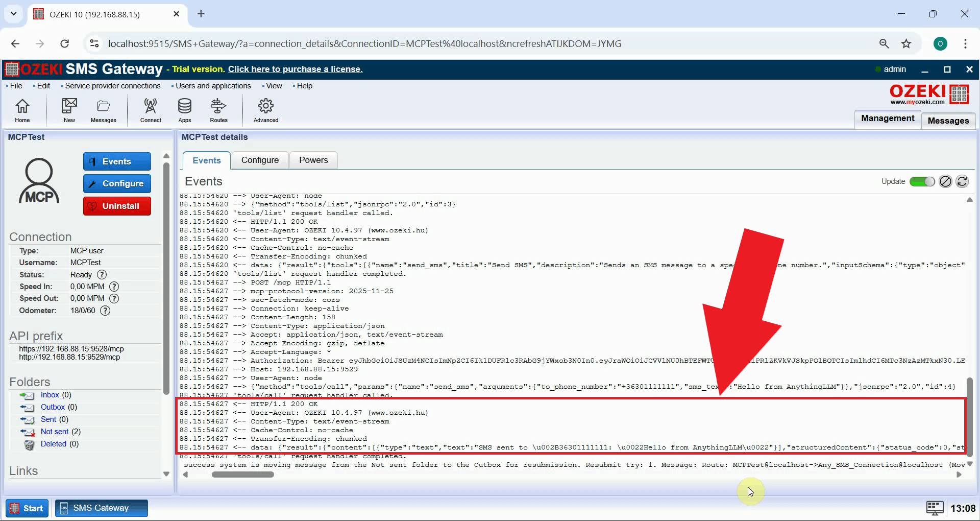Open the Sent folder link
Screen dimensions: 980x521
coord(48,419)
